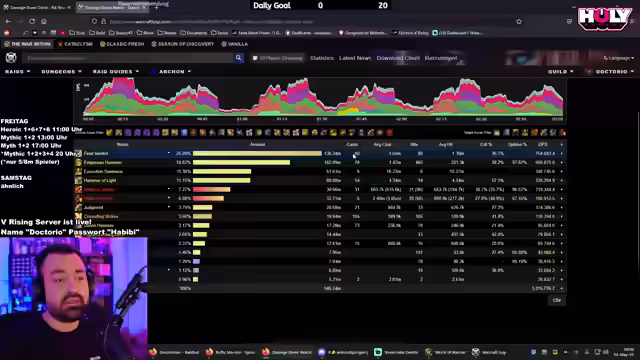Viewport: 640px width, 360px height.
Task: Switch to the Classic Fresh game tab
Action: point(122,44)
